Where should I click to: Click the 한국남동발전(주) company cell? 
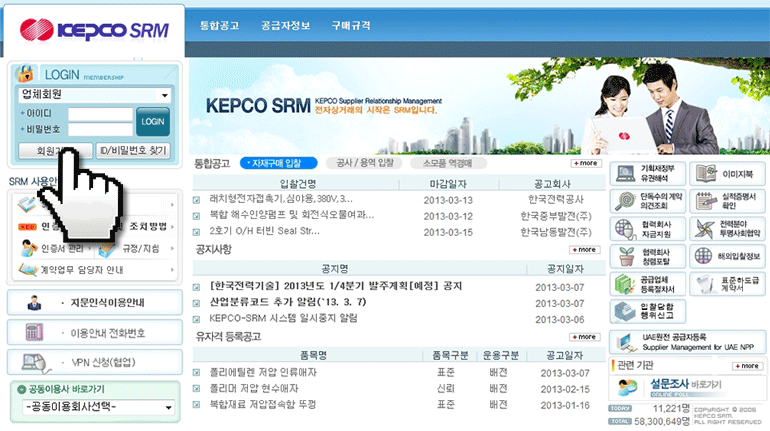tap(556, 232)
